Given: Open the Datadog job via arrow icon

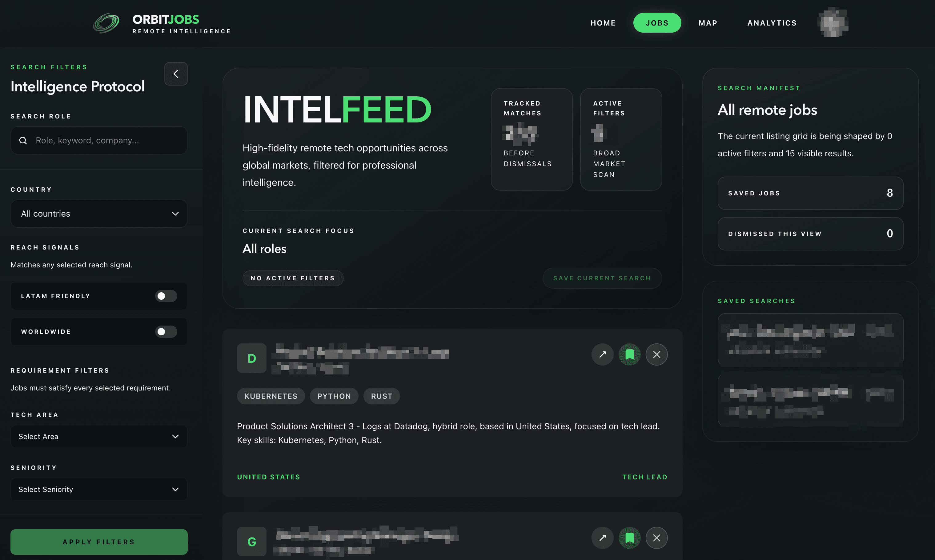Looking at the screenshot, I should click(602, 354).
